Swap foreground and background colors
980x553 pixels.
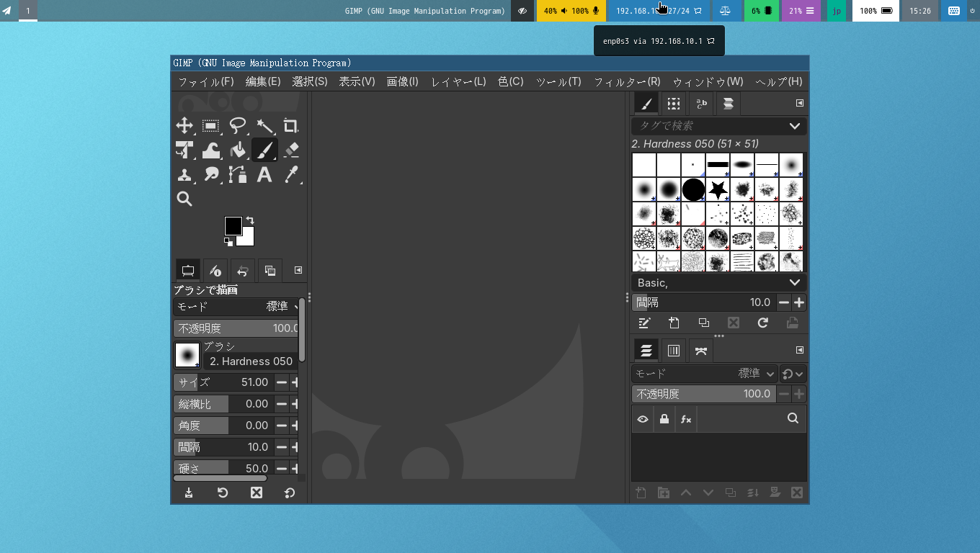(x=250, y=220)
